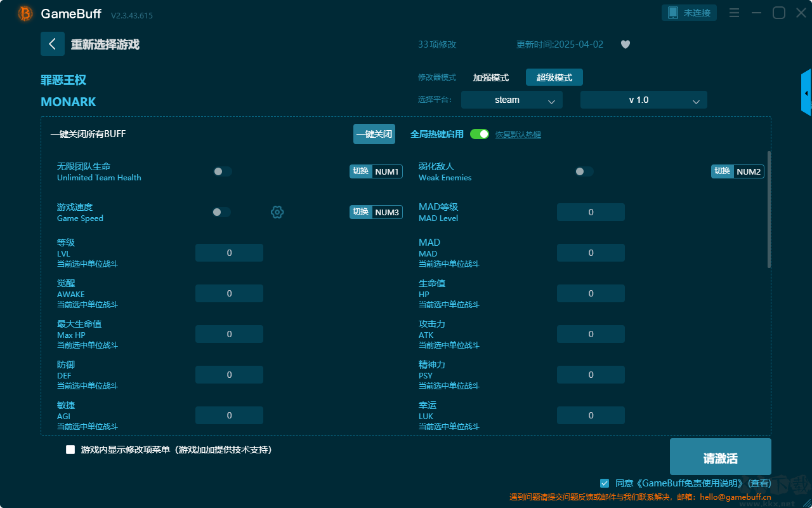
Task: Click the PSY value field
Action: point(591,375)
